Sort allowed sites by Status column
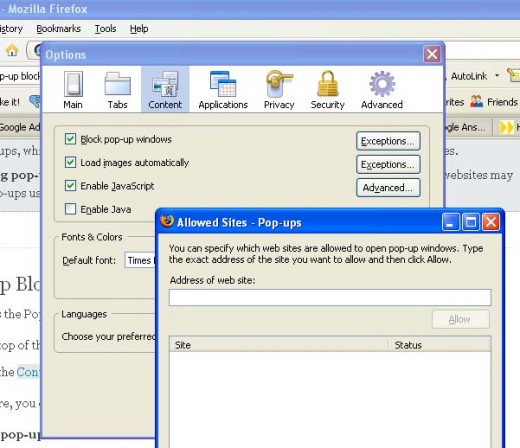520x448 pixels. 439,345
